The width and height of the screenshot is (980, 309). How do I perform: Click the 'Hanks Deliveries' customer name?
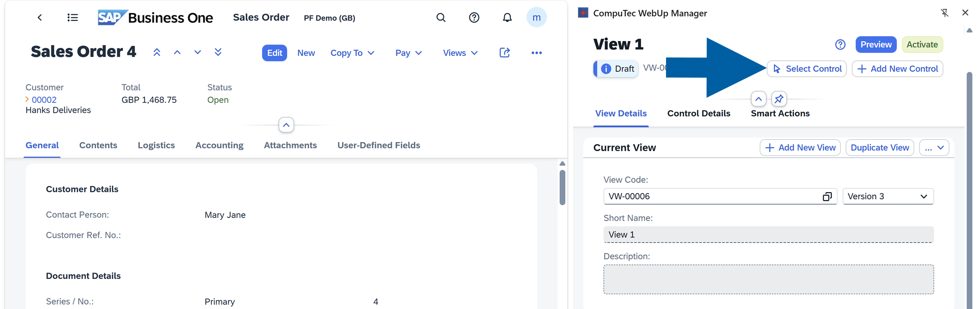coord(58,110)
